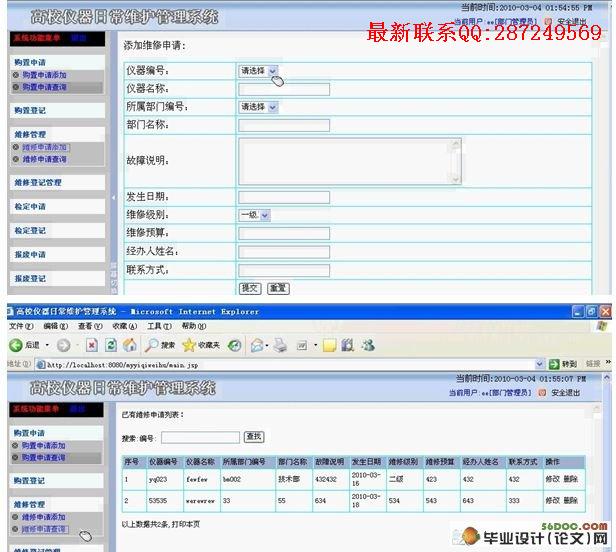This screenshot has width=616, height=552.
Task: Click 修改 in the yq023 row
Action: click(552, 479)
